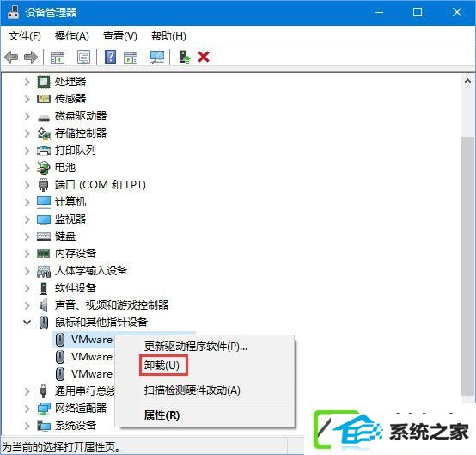476x455 pixels.
Task: Click the scrollbar up arrow
Action: click(467, 81)
